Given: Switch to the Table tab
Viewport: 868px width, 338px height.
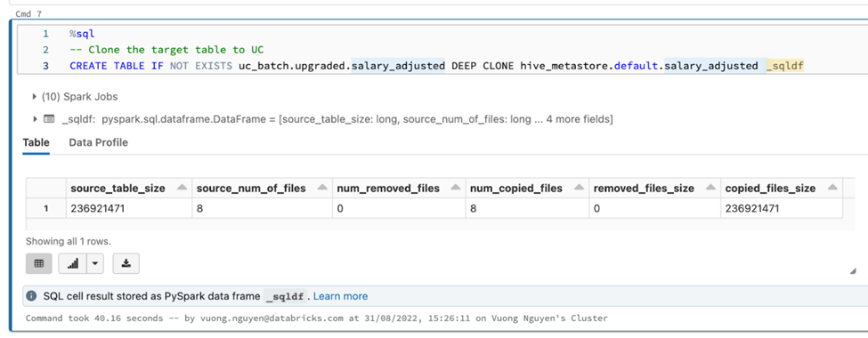Looking at the screenshot, I should point(36,142).
